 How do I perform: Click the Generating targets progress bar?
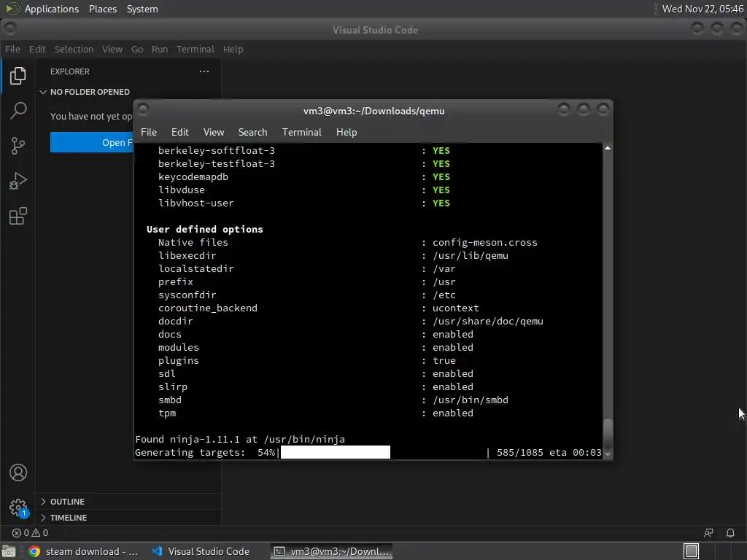(x=336, y=452)
